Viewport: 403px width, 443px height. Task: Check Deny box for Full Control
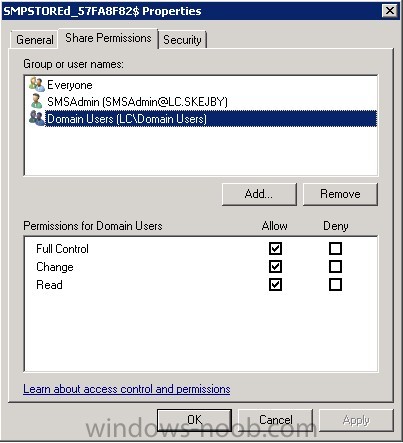click(335, 248)
